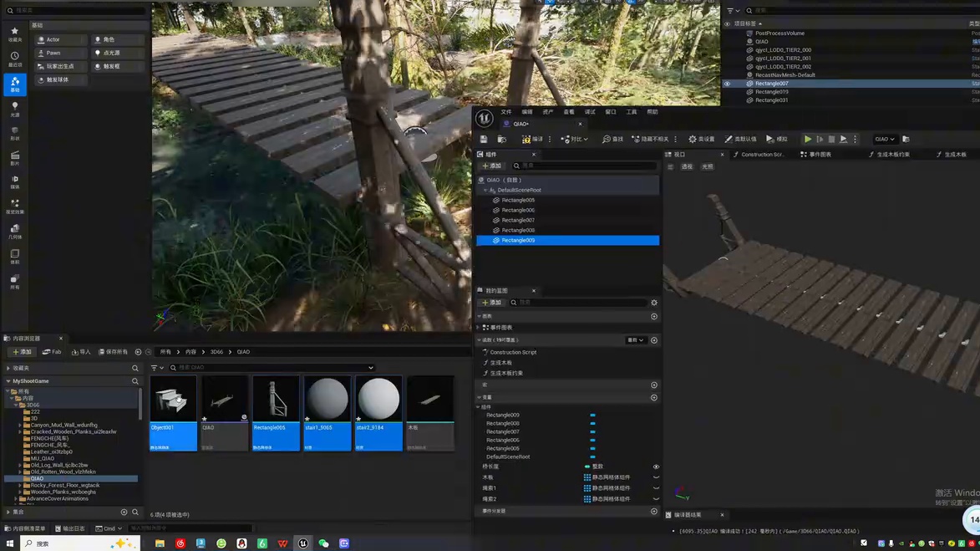Screen dimensions: 980x551
Task: Switch to the Construction Script tab
Action: [758, 155]
